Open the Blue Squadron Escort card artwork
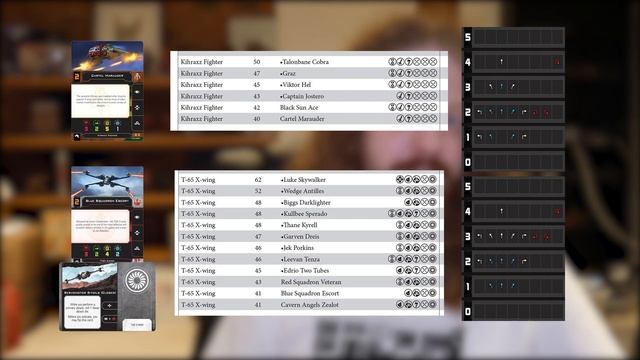 click(x=107, y=182)
